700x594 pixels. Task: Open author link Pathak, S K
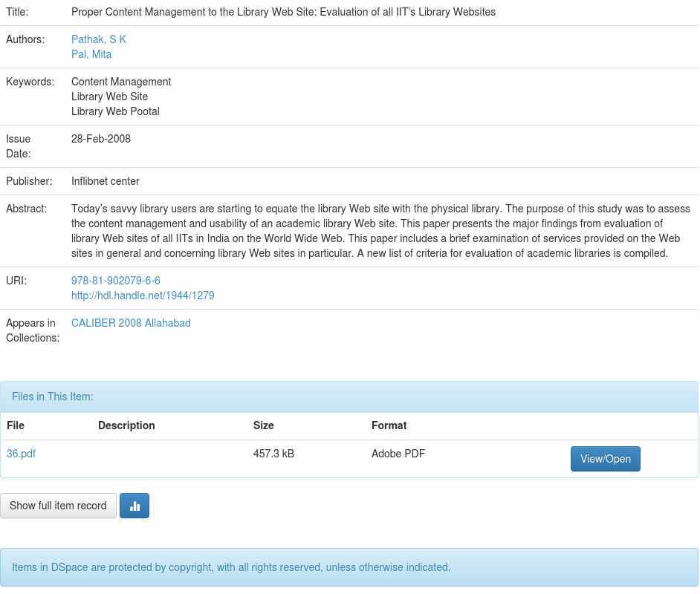click(99, 39)
